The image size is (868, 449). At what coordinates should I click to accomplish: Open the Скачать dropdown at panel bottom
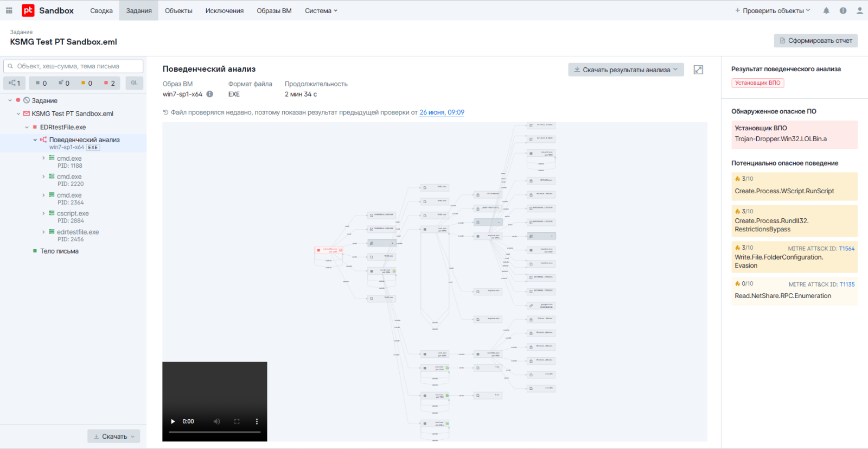tap(114, 437)
